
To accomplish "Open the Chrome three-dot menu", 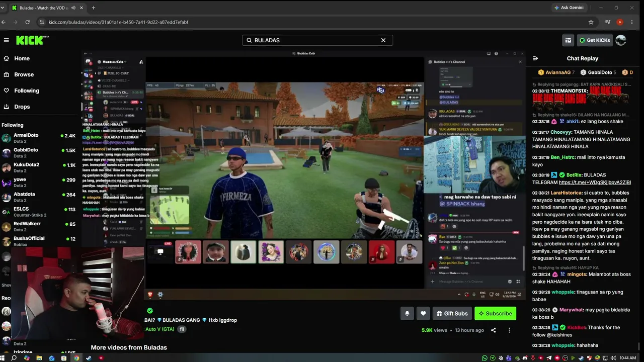I will 632,22.
